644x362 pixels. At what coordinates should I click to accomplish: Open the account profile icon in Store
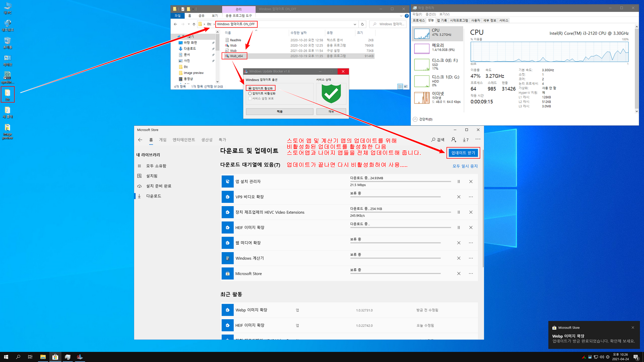coord(454,140)
